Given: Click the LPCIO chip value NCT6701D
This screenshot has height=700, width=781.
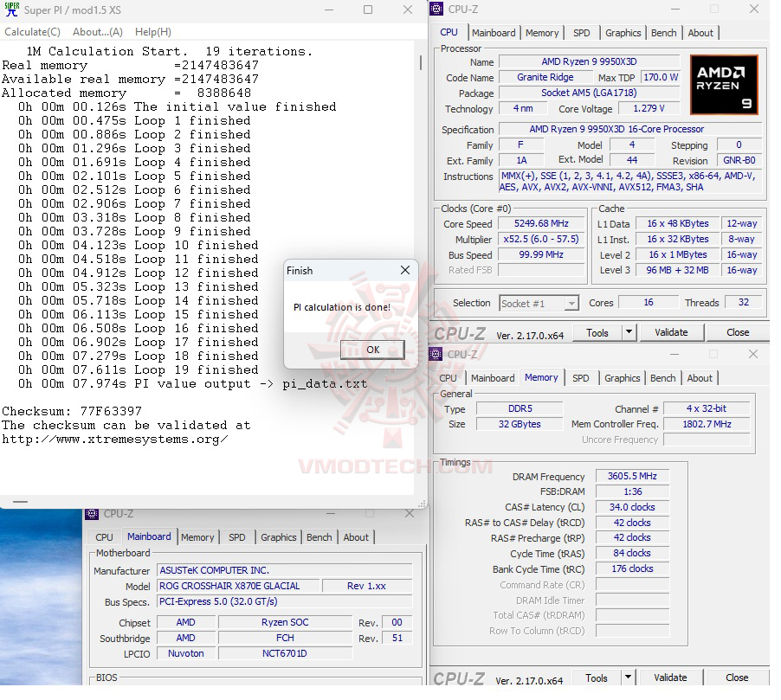Looking at the screenshot, I should click(x=284, y=653).
